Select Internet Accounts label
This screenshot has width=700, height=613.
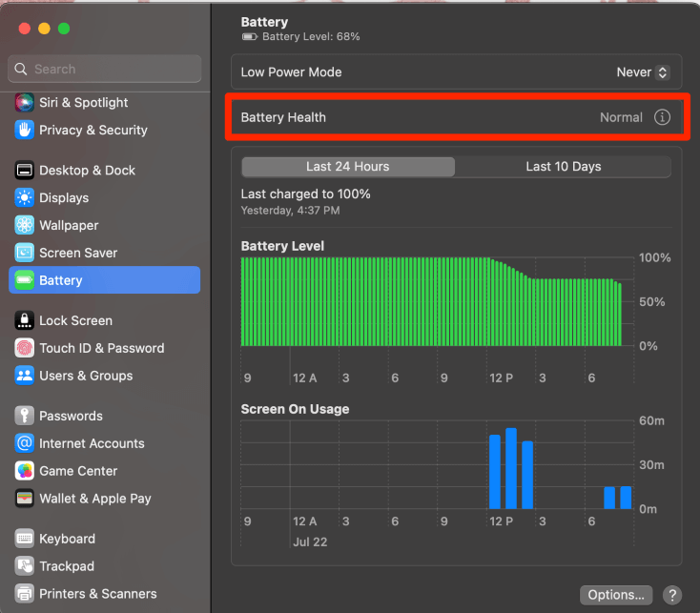pos(92,443)
